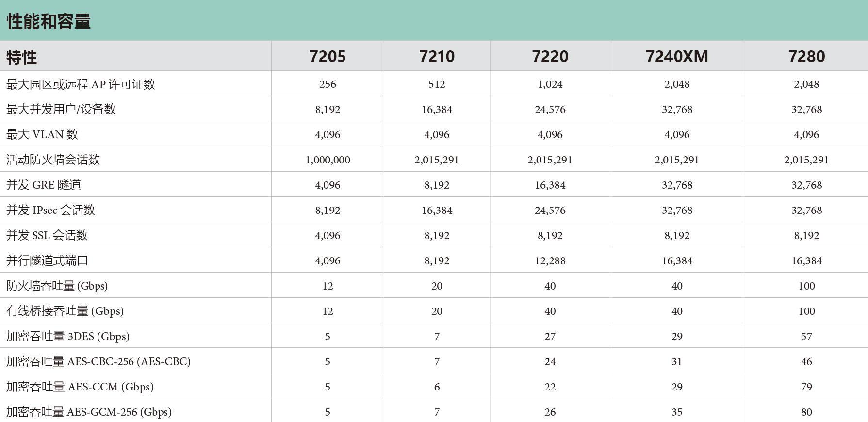Click 24 in the AES-CBC-256 row
Image resolution: width=868 pixels, height=422 pixels.
point(550,362)
